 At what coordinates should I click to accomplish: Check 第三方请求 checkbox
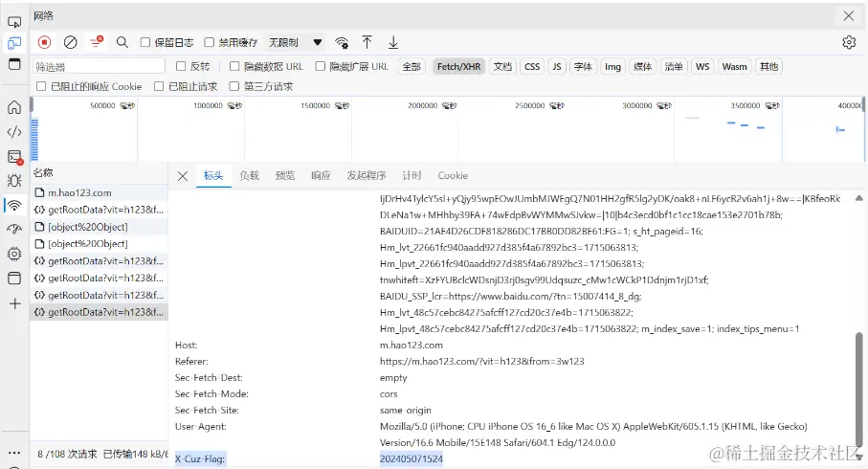(x=234, y=86)
